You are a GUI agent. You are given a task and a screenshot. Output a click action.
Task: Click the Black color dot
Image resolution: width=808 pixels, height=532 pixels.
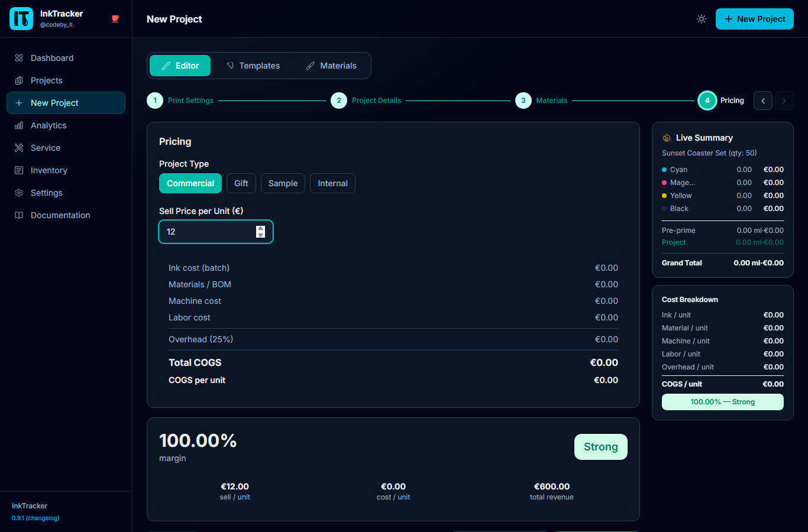(x=664, y=209)
